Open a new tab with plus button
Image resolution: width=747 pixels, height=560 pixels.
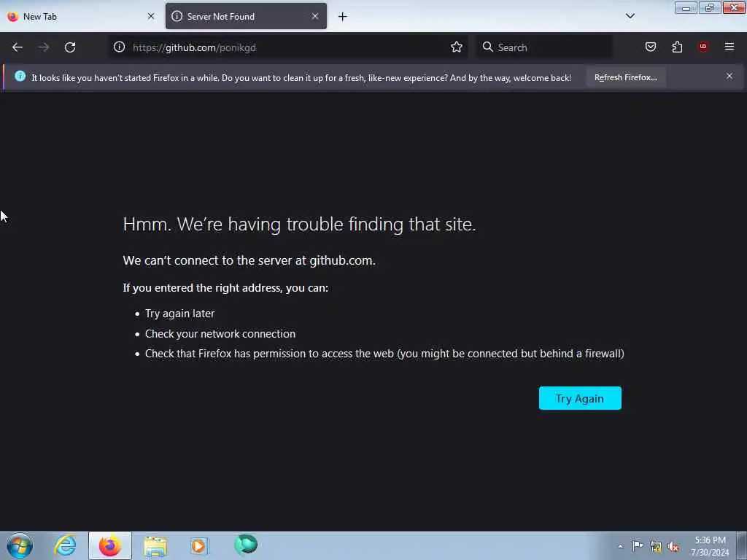(343, 17)
